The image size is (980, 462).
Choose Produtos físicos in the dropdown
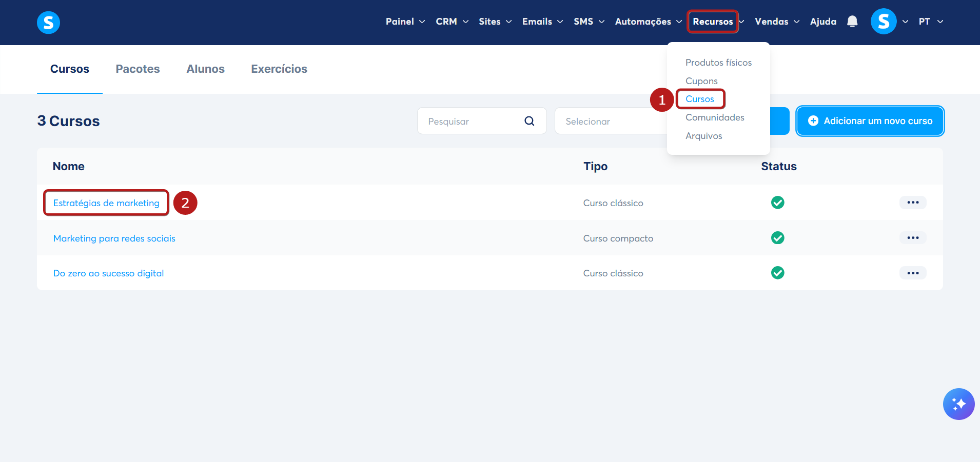coord(718,63)
